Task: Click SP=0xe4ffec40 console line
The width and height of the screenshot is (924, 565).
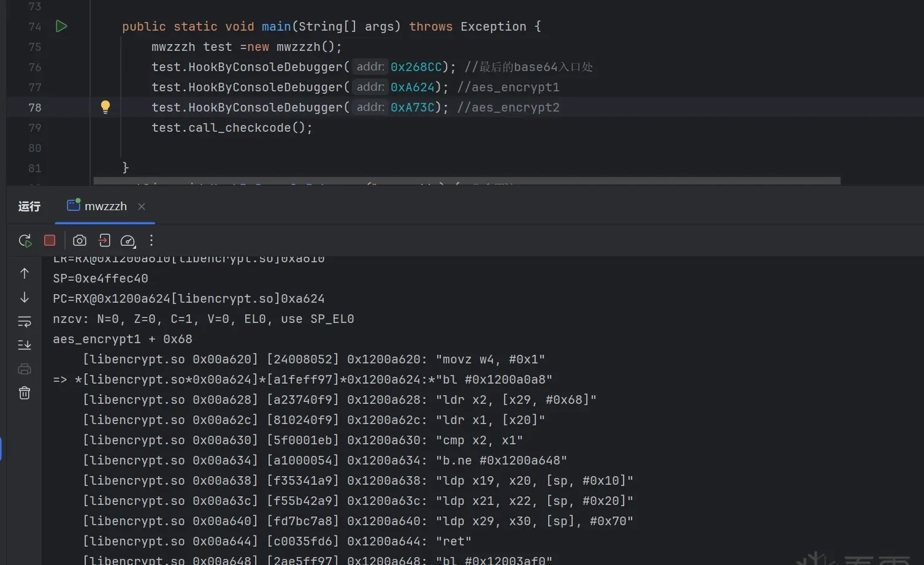Action: click(101, 278)
